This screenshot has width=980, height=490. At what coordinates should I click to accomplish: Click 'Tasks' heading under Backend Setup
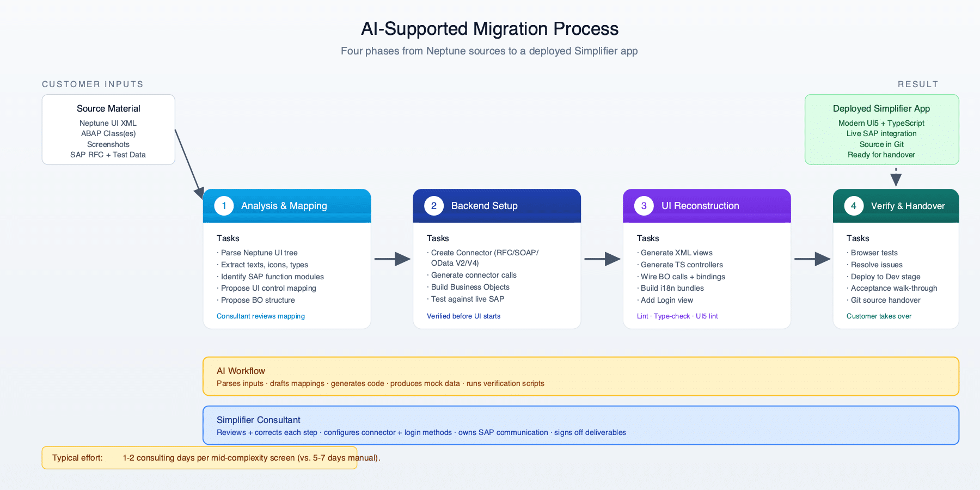tap(438, 238)
